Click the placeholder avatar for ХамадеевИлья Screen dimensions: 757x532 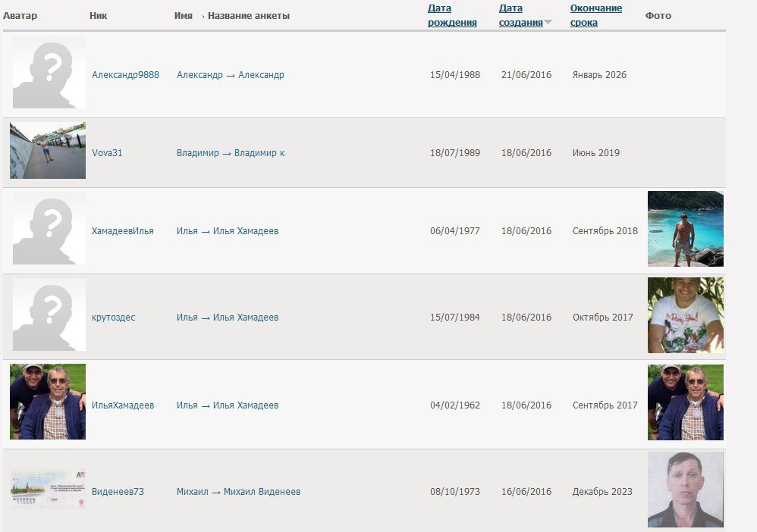pyautogui.click(x=49, y=228)
